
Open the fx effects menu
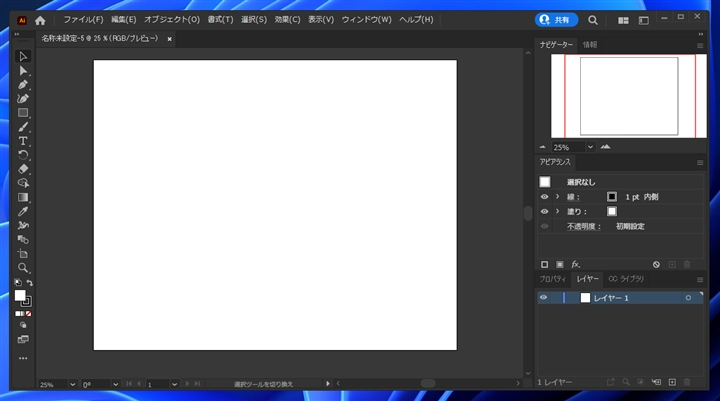tap(576, 265)
